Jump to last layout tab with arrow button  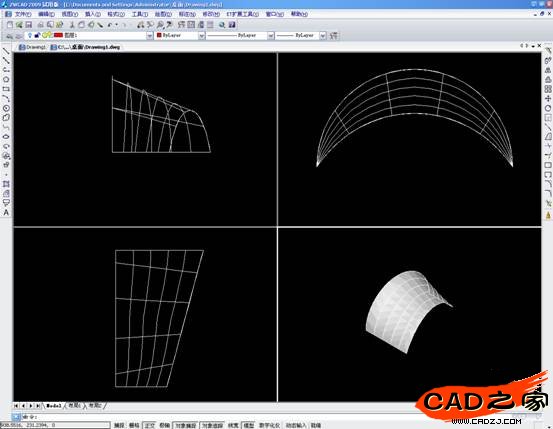pyautogui.click(x=38, y=406)
